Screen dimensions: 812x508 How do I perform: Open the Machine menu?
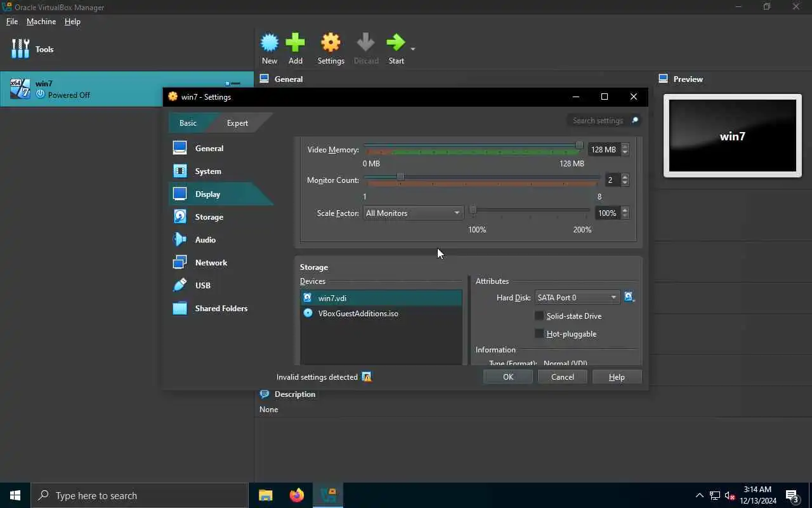pyautogui.click(x=41, y=22)
